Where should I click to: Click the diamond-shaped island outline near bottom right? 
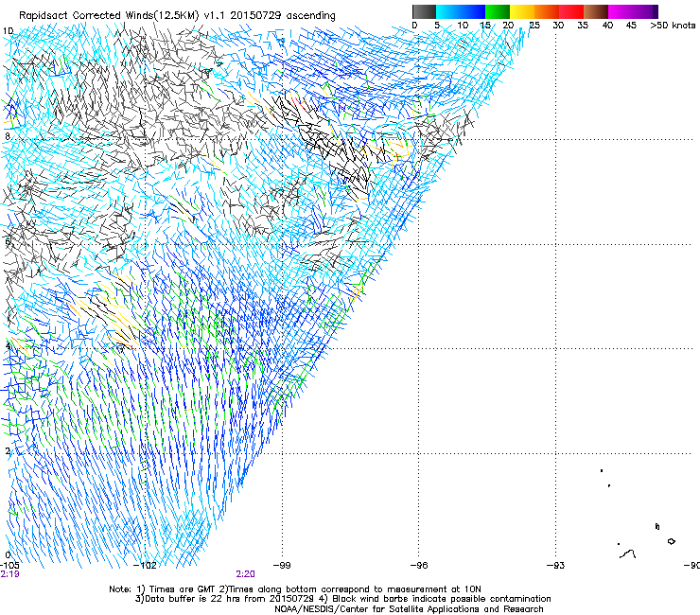pos(671,541)
